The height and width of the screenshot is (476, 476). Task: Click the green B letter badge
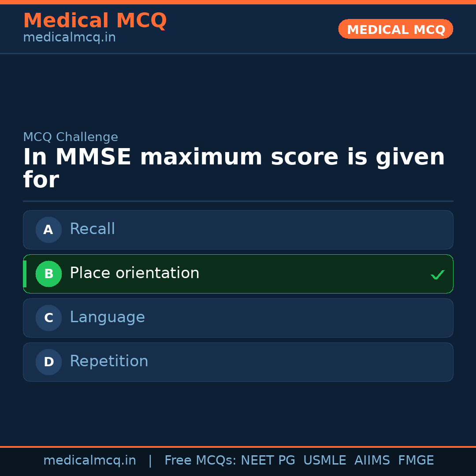48,274
